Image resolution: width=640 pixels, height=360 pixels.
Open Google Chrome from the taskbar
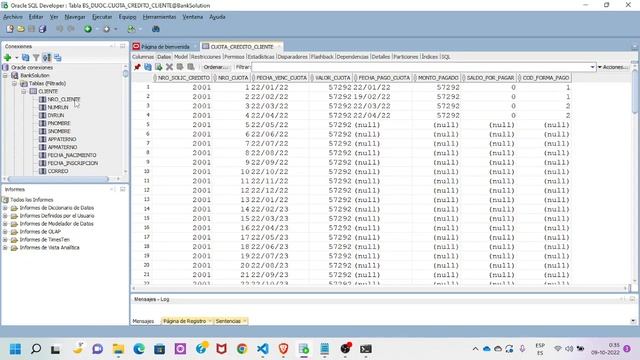[242, 349]
